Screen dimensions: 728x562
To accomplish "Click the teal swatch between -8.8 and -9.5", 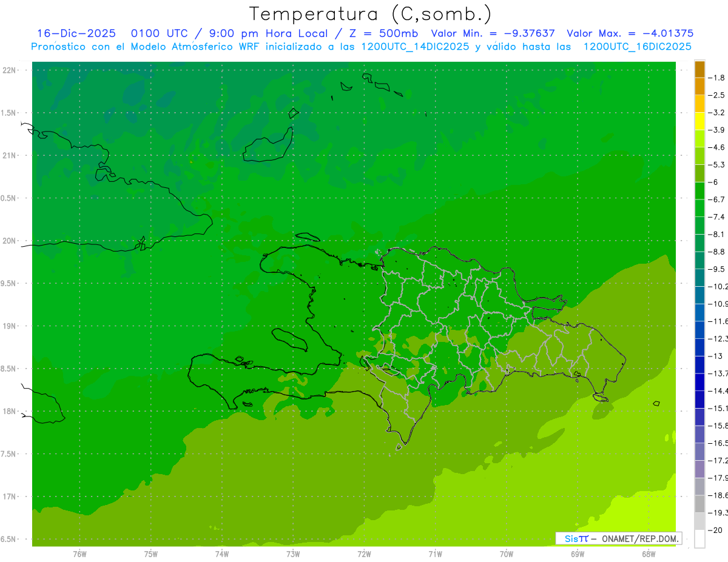I will [699, 261].
